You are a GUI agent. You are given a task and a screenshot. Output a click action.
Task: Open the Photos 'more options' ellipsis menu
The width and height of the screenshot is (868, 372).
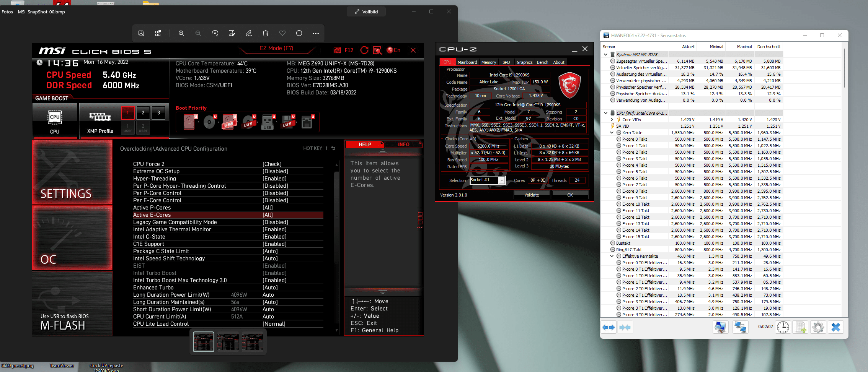[x=316, y=33]
